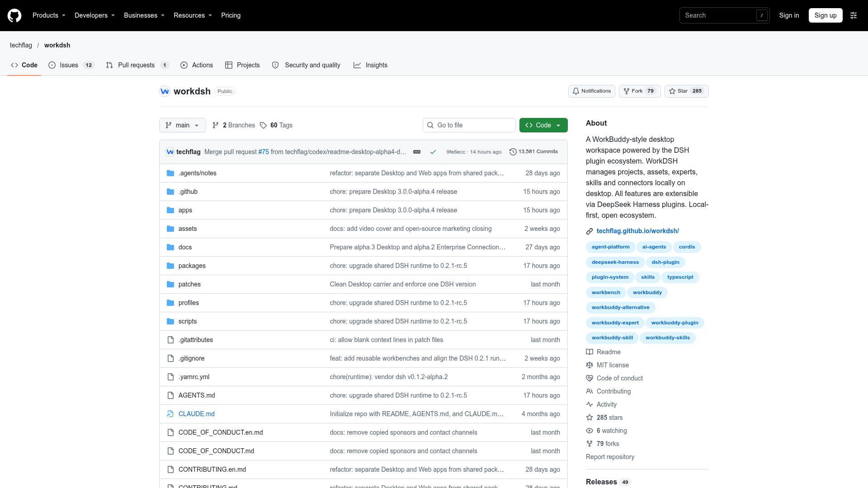Open the deepseek-harness topic tag
The height and width of the screenshot is (488, 868).
coord(615,262)
